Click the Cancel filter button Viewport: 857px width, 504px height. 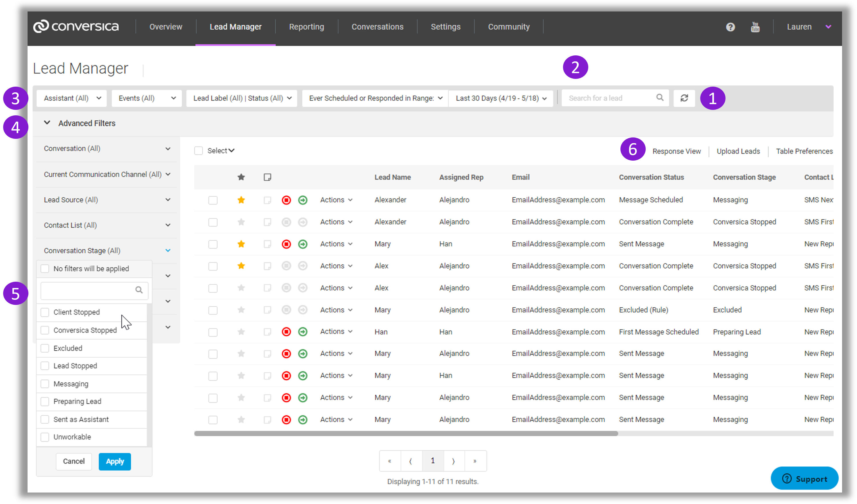click(74, 461)
